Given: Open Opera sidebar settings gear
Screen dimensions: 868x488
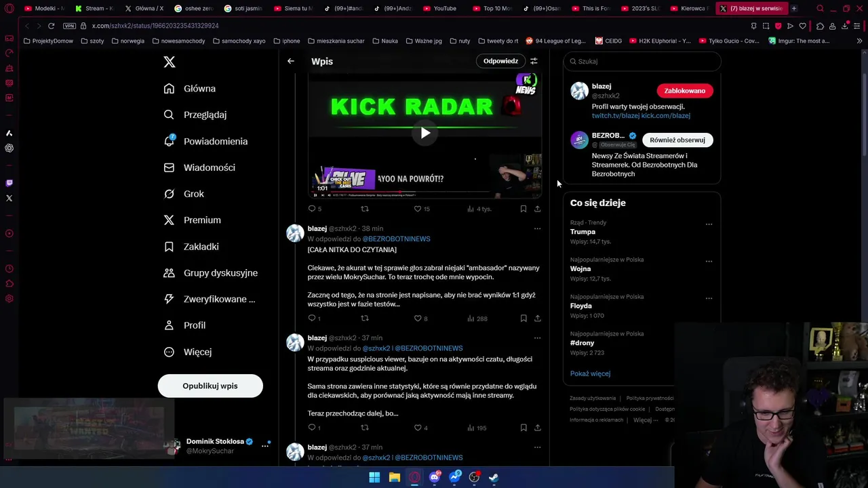Looking at the screenshot, I should click(9, 299).
